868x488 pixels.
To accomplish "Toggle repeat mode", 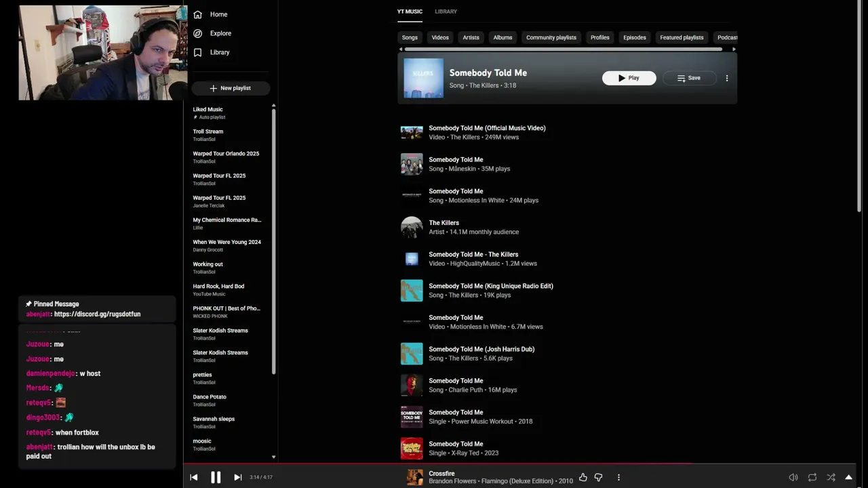I will pos(812,477).
